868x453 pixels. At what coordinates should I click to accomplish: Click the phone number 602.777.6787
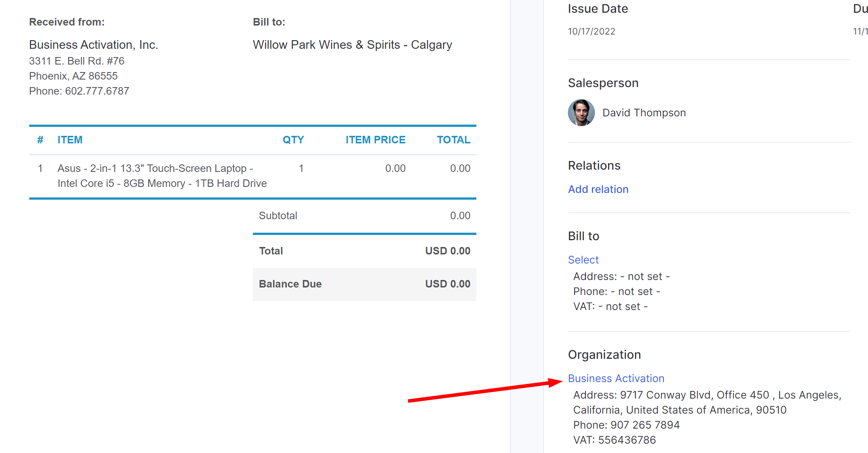click(97, 91)
